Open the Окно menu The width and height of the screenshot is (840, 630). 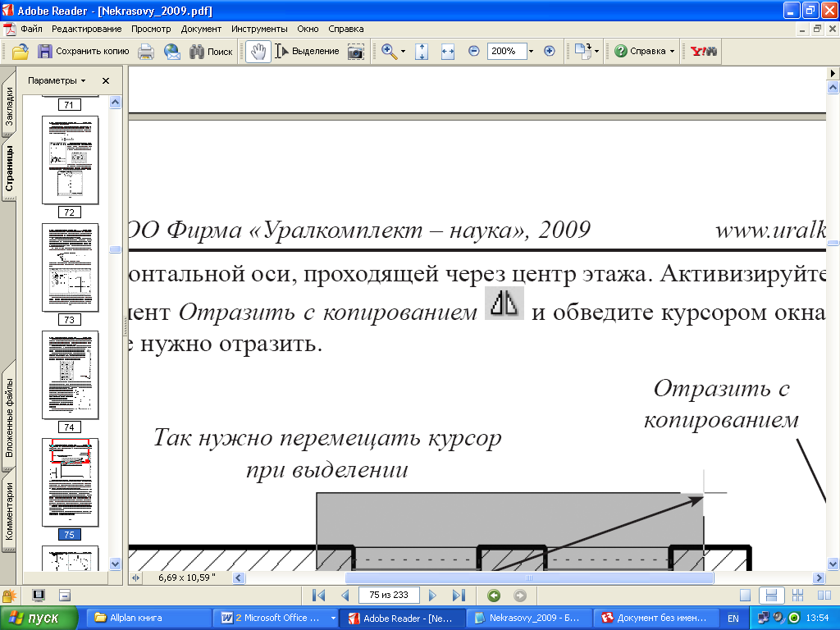point(308,29)
